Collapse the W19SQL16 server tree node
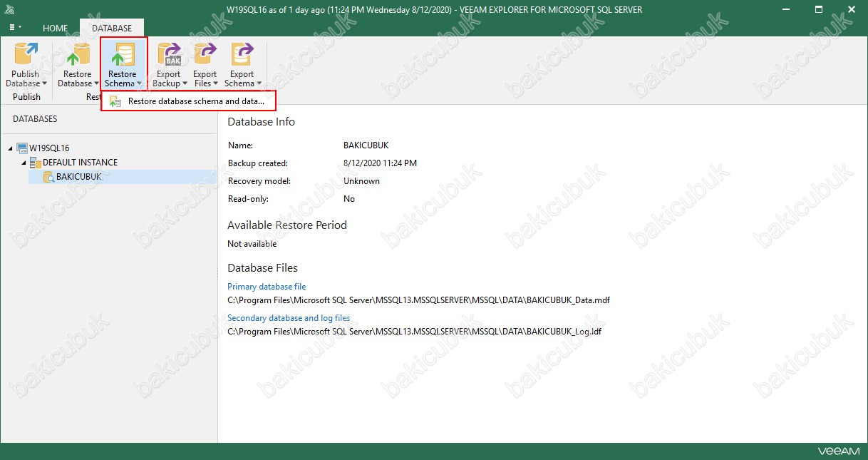Screen dimensions: 868x460 [x=11, y=148]
